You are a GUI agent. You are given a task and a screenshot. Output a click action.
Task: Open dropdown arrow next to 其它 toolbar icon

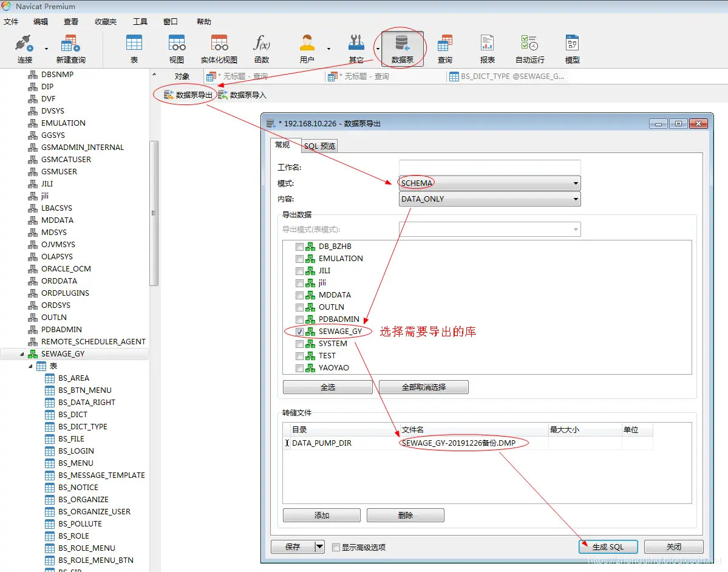378,49
